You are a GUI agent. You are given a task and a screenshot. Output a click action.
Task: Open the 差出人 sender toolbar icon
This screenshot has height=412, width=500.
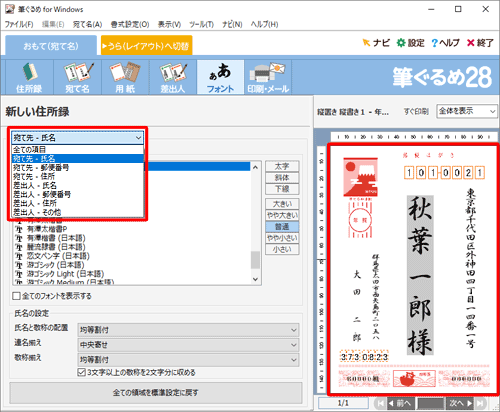tap(173, 77)
